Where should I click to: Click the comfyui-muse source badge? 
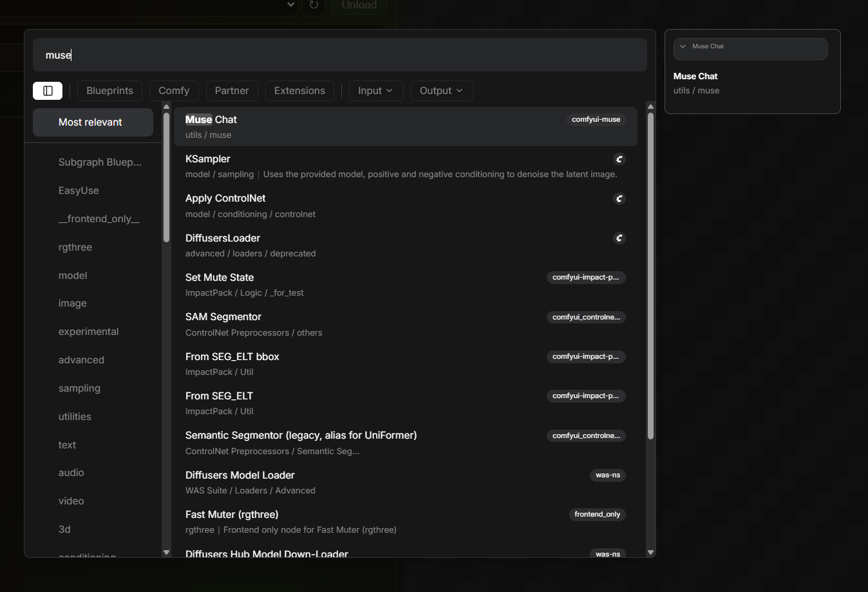(596, 119)
